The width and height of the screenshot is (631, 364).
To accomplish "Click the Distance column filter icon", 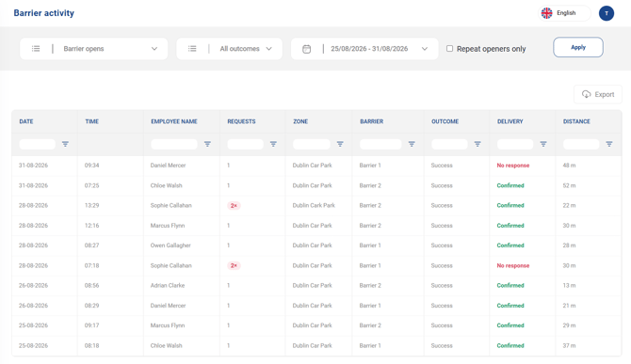I will [609, 144].
